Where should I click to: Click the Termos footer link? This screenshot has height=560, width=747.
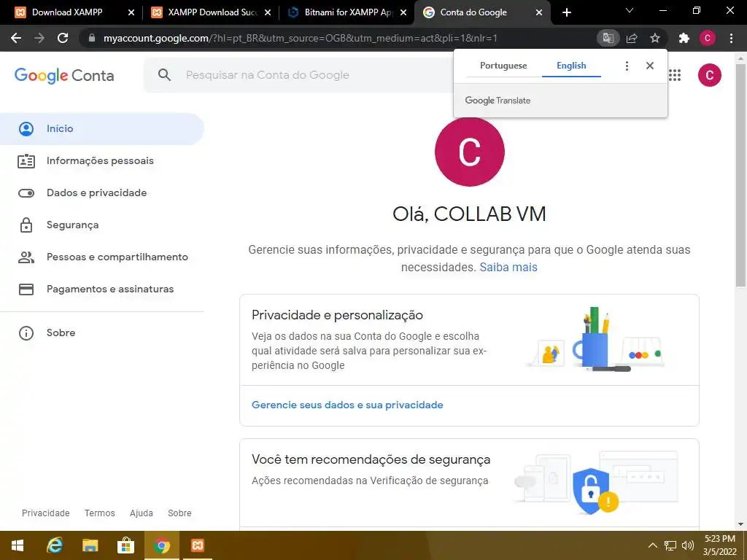pyautogui.click(x=99, y=513)
